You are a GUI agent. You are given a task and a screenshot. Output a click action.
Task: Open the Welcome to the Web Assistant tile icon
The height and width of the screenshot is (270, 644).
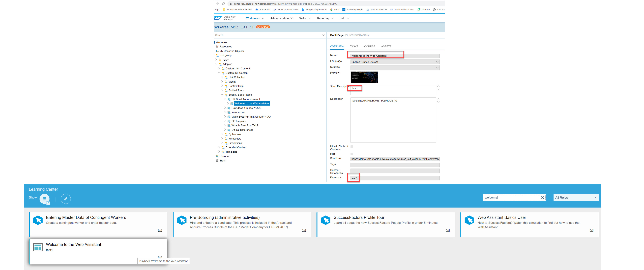(38, 247)
